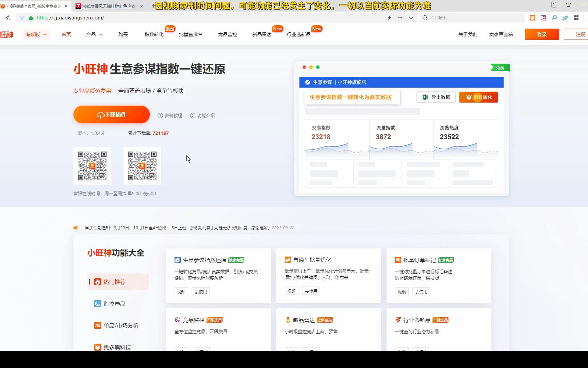Click the 竞品监控 card magnifier icon
The width and height of the screenshot is (588, 368).
[178, 320]
